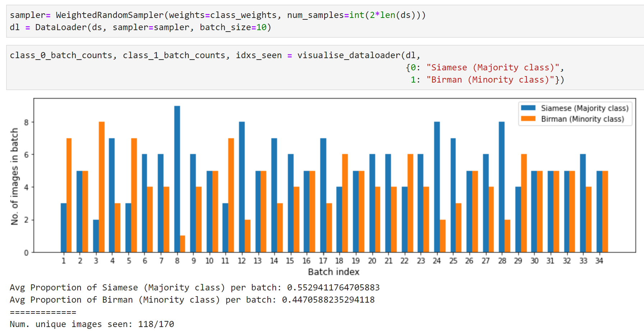Focus the visualise_dataloader code cell

pyautogui.click(x=325, y=67)
